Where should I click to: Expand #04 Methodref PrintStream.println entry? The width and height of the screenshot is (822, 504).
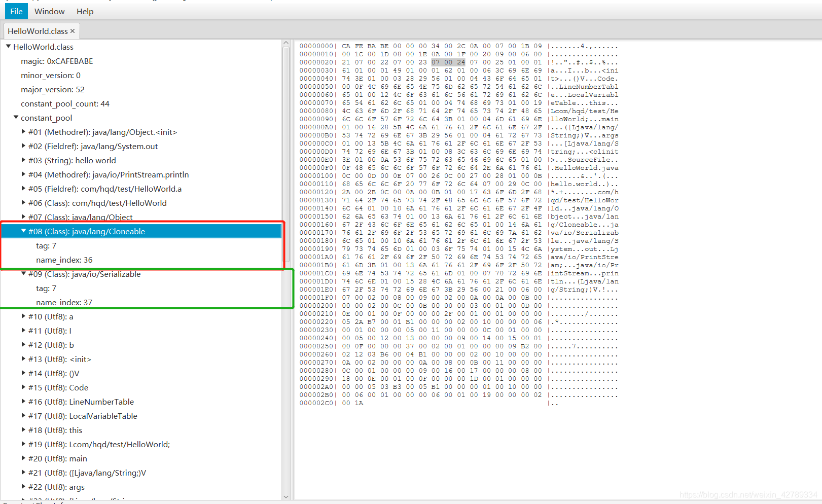pos(23,174)
